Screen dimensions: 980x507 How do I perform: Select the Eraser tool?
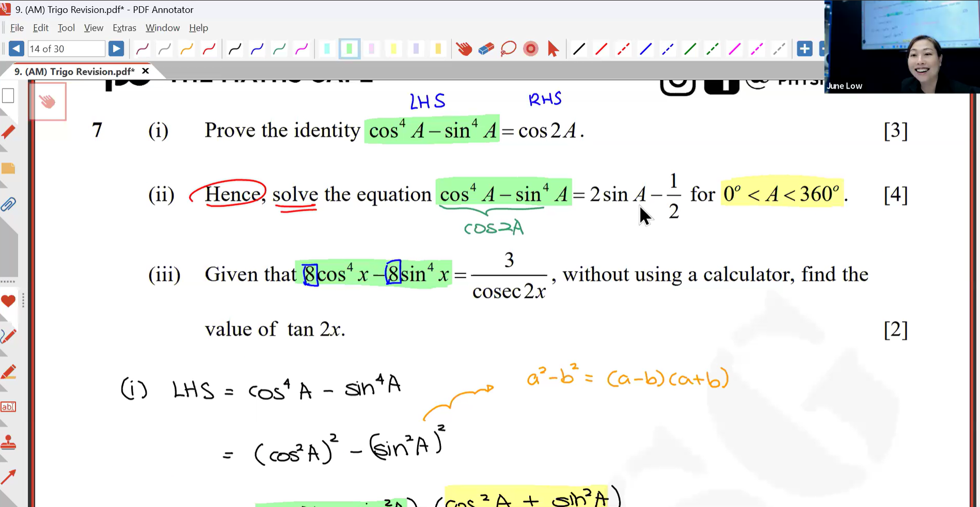tap(486, 49)
